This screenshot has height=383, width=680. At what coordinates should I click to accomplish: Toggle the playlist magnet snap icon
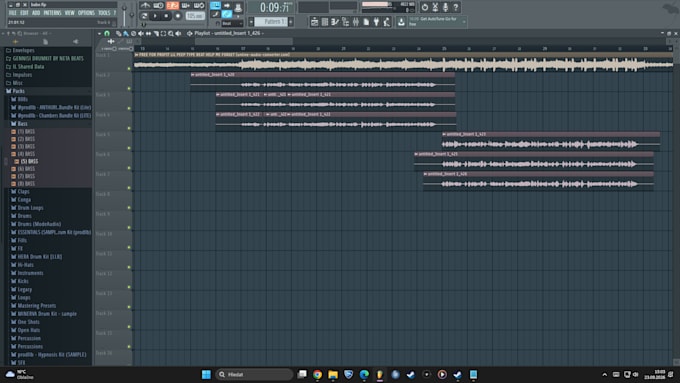click(x=107, y=33)
